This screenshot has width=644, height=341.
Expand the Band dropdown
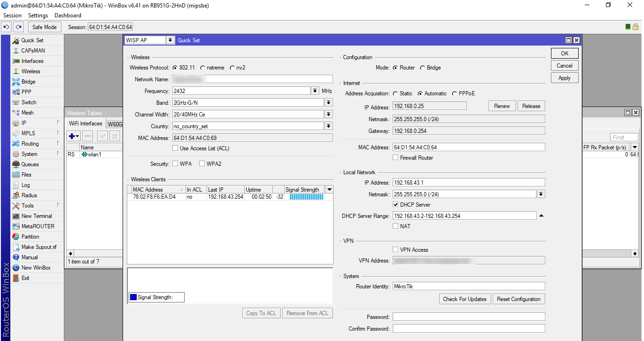click(328, 102)
